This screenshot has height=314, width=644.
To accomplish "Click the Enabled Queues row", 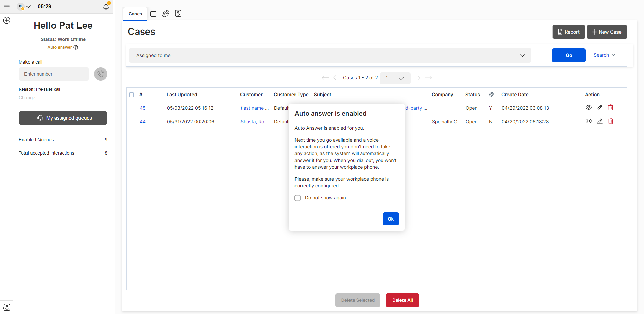I will pos(63,140).
